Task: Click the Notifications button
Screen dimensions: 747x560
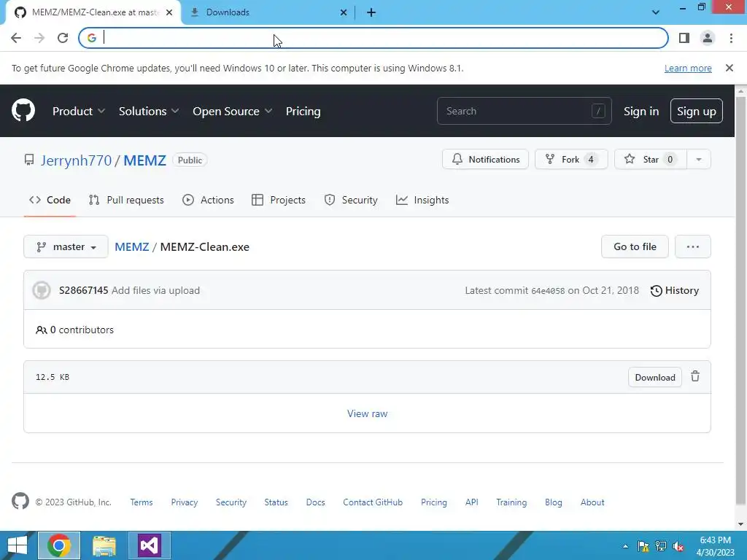Action: (x=485, y=160)
